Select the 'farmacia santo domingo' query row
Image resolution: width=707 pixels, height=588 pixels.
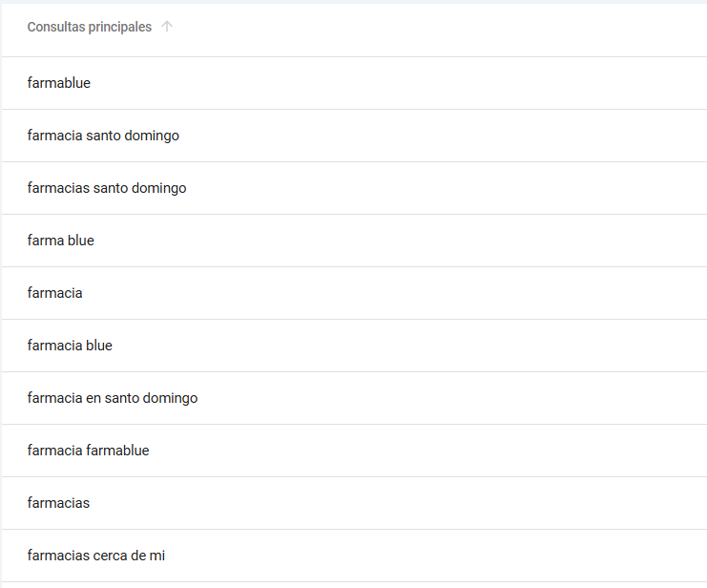[x=354, y=136]
